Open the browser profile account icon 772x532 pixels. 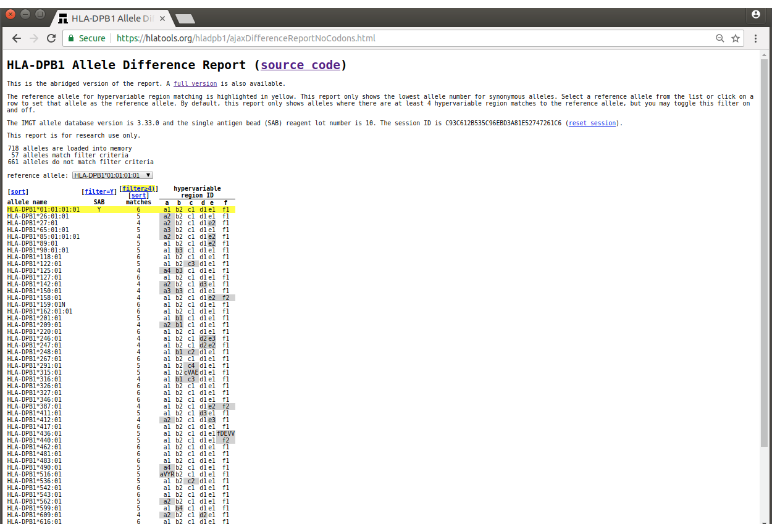point(755,14)
